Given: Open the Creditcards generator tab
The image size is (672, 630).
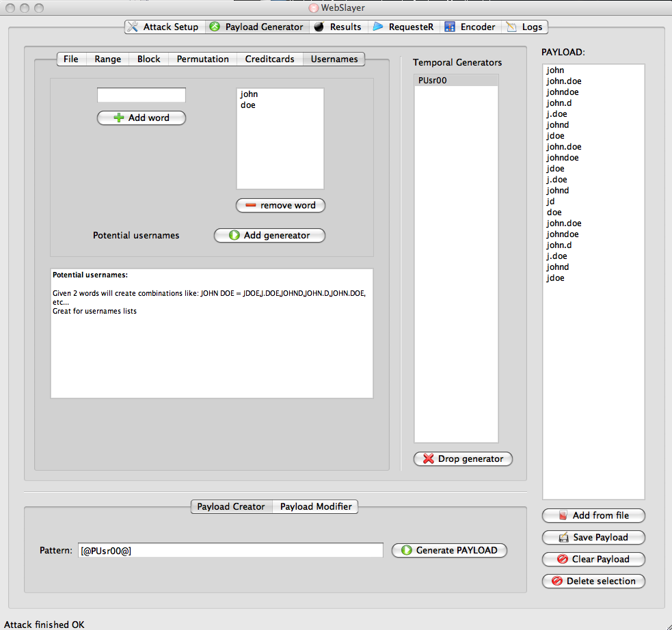Looking at the screenshot, I should (x=269, y=59).
